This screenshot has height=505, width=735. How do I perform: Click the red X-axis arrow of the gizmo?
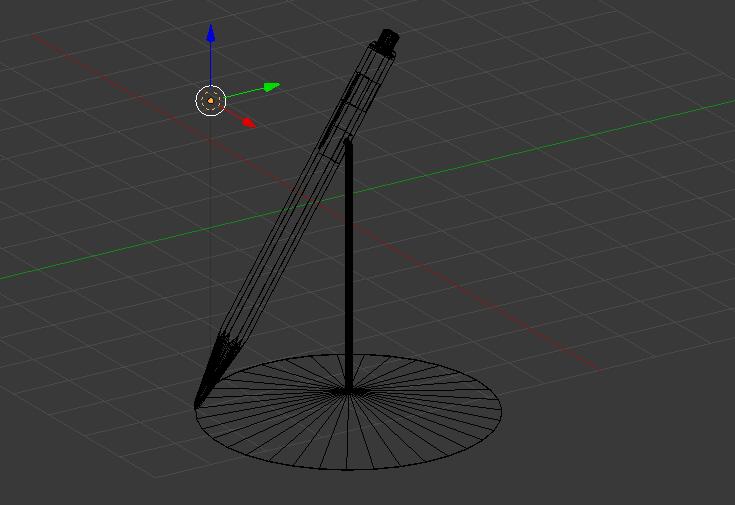pyautogui.click(x=249, y=123)
